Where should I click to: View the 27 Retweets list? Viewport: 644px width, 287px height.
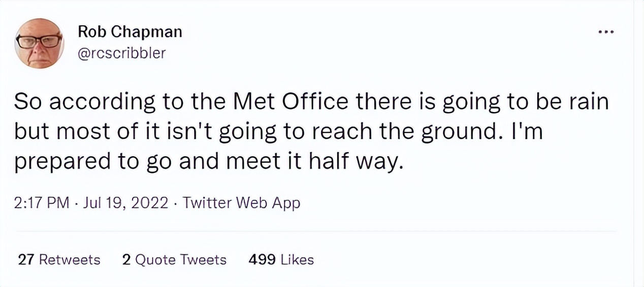tap(59, 260)
